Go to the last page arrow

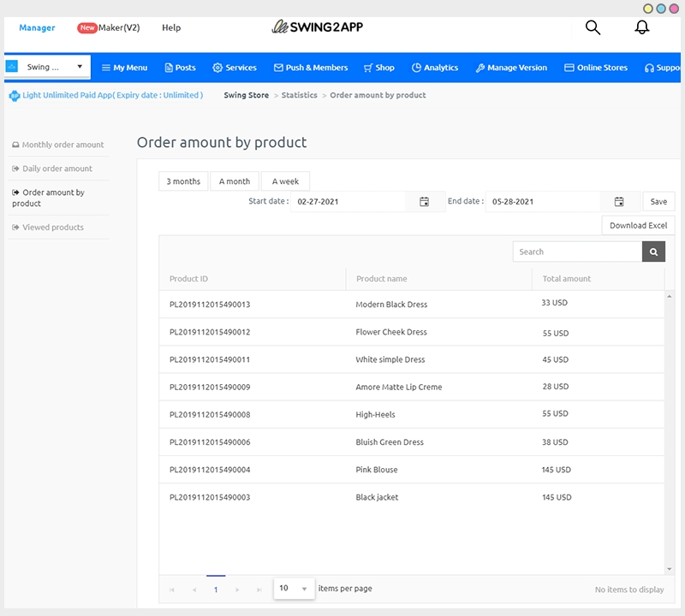pyautogui.click(x=259, y=589)
